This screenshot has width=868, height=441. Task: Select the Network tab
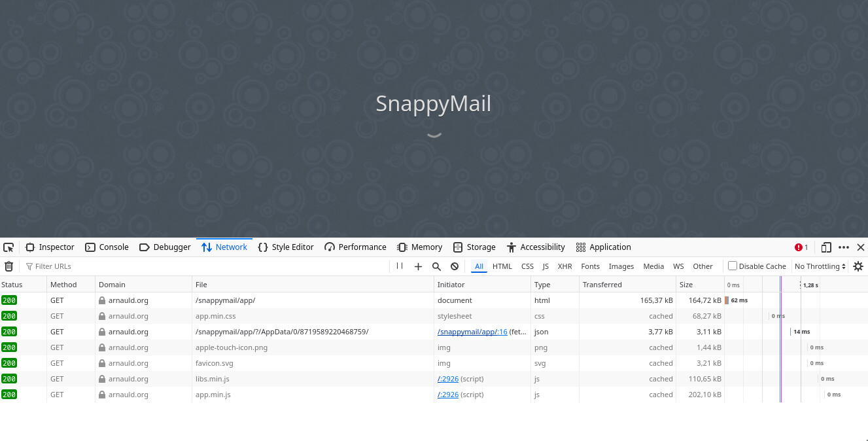[x=224, y=247]
